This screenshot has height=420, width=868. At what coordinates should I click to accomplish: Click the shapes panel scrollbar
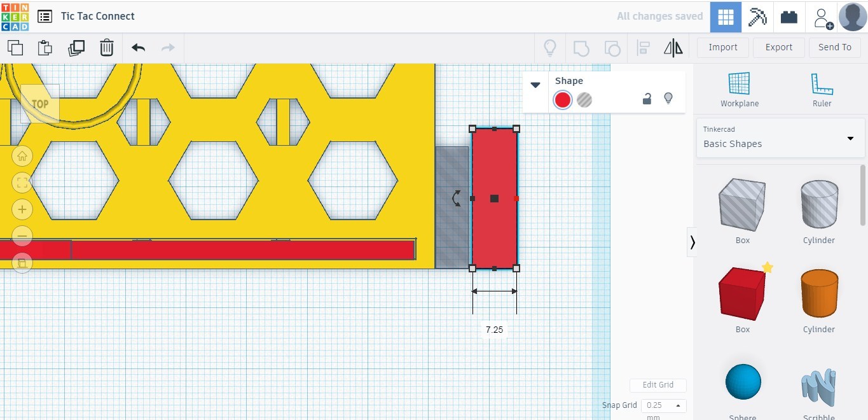(863, 195)
